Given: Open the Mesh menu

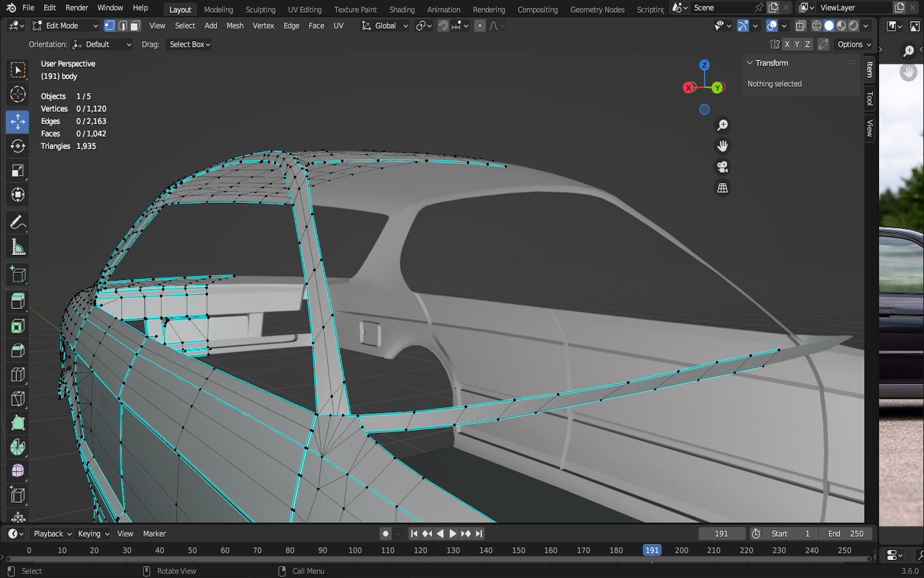Looking at the screenshot, I should (235, 26).
